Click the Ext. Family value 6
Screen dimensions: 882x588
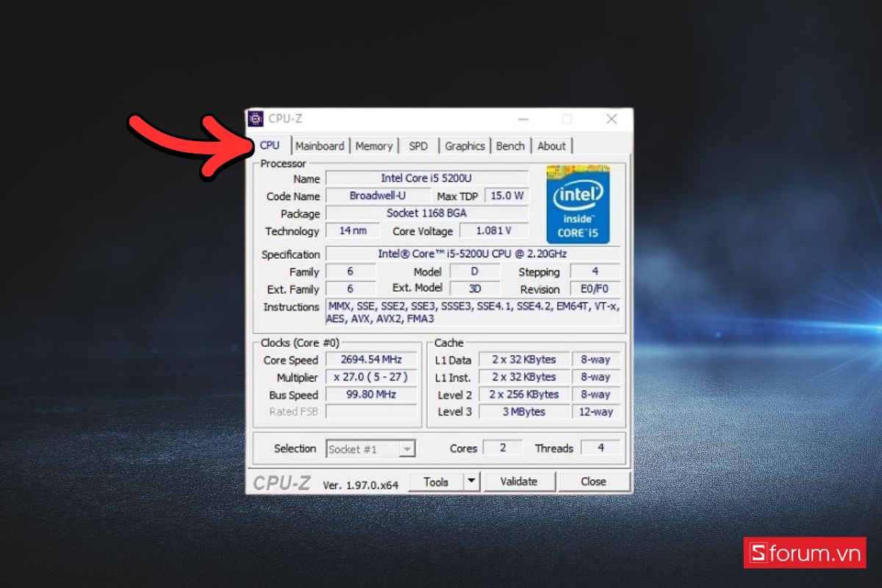(351, 289)
